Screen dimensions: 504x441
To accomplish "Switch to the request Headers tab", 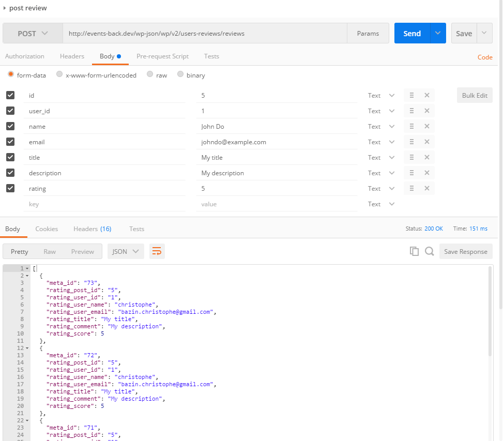I will click(x=72, y=56).
